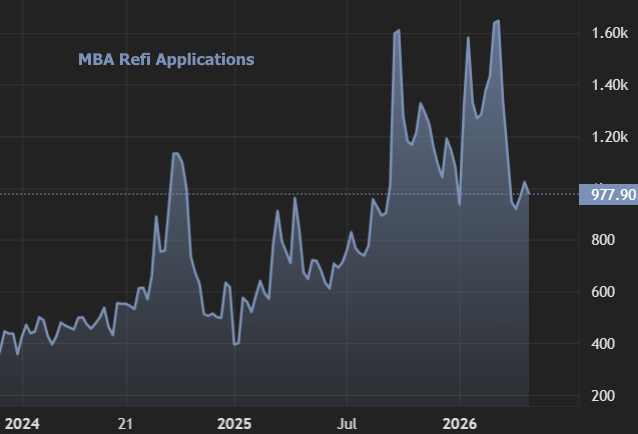Click the 600 price axis label

[x=602, y=292]
